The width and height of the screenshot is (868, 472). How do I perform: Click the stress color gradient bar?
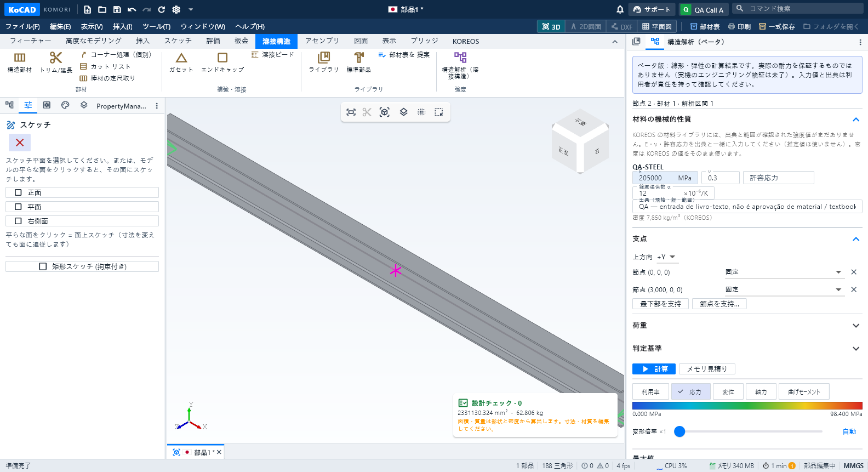pyautogui.click(x=747, y=406)
